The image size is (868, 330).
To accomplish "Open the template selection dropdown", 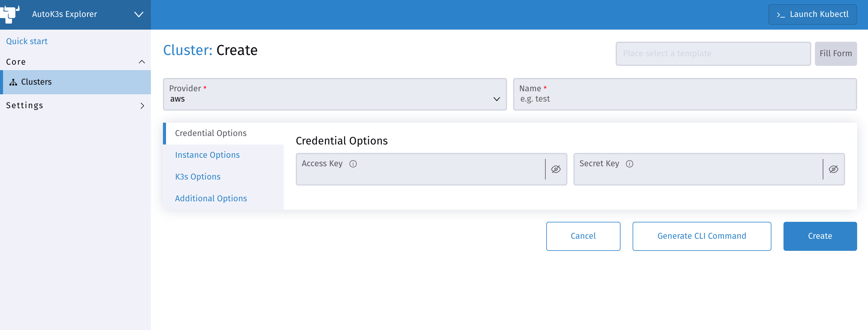I will (x=713, y=54).
